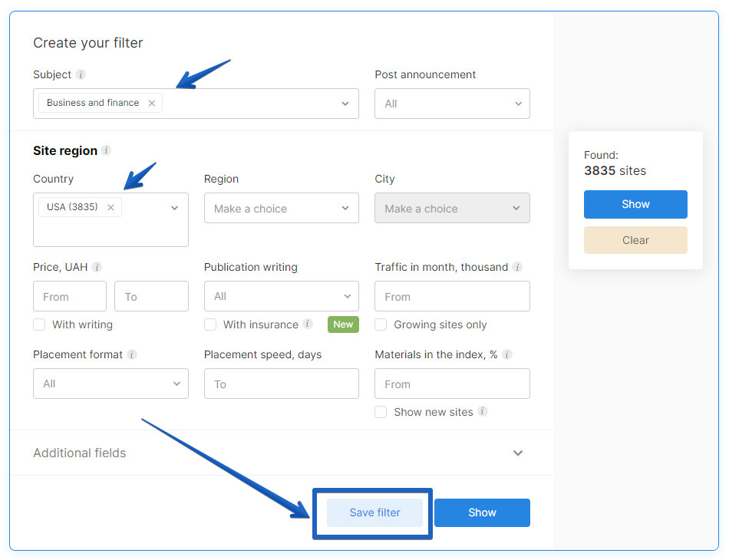Click the Placement speed days input field
This screenshot has width=729, height=560.
[x=281, y=384]
